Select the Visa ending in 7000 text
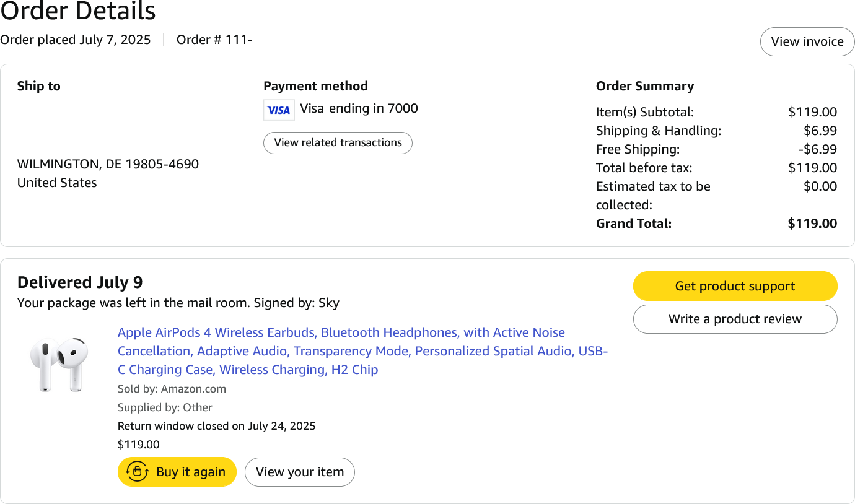The image size is (855, 504). pos(359,108)
